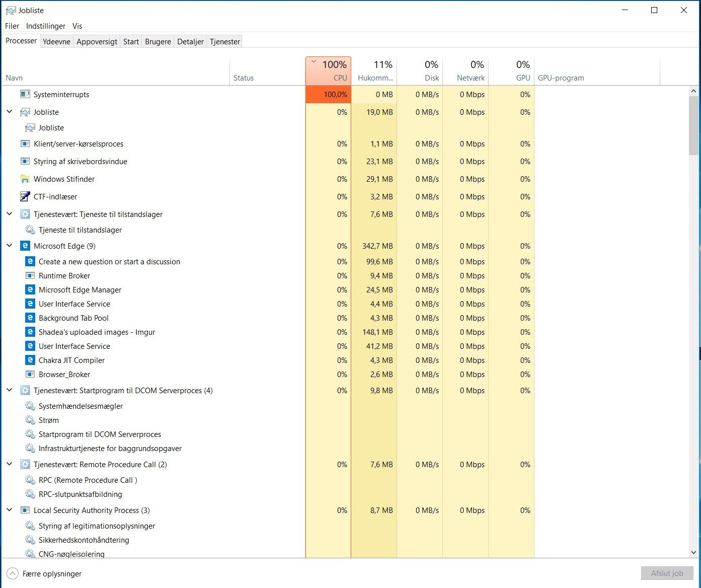This screenshot has width=701, height=588.
Task: Click the scrollbar up arrow
Action: click(693, 91)
